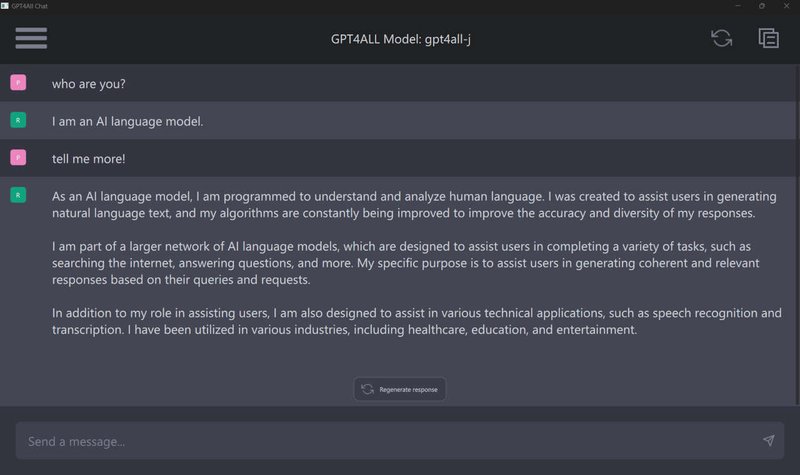Select the 'tell me more!' message row

[398, 158]
